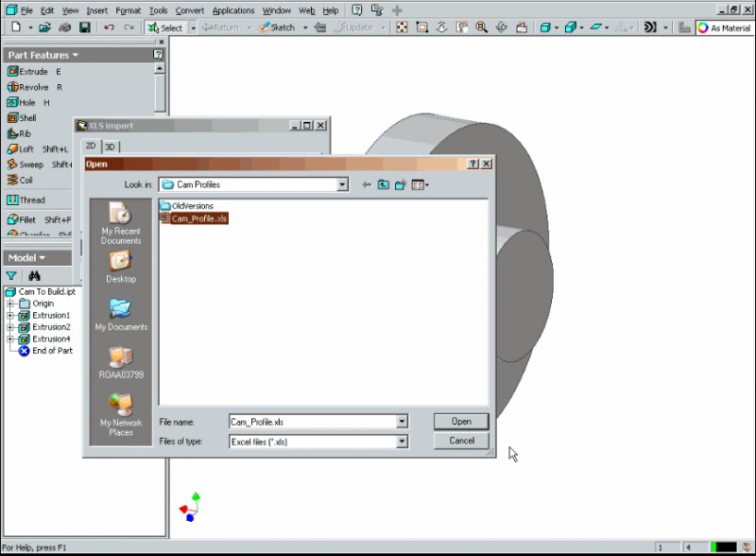
Task: Click Part Features panel help button
Action: pos(158,55)
